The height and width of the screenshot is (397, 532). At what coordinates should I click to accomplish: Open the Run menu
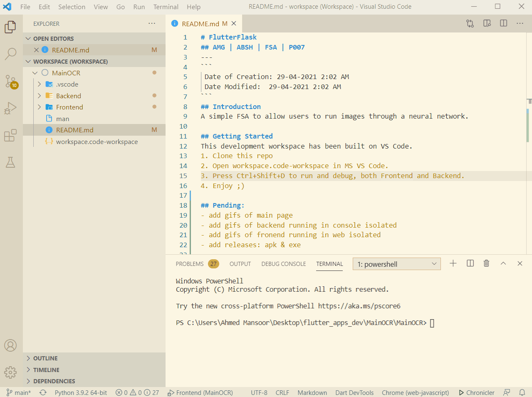coord(139,7)
